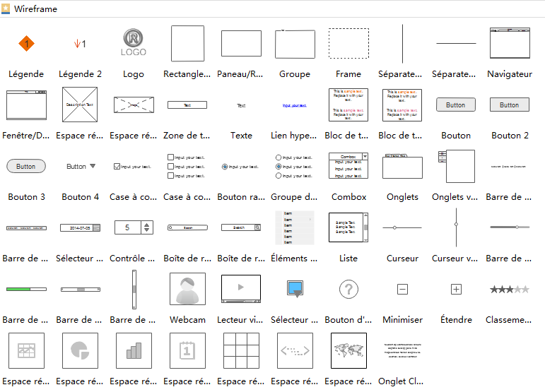The height and width of the screenshot is (392, 545).
Task: Choose the Étendre plus box shape
Action: (x=456, y=289)
